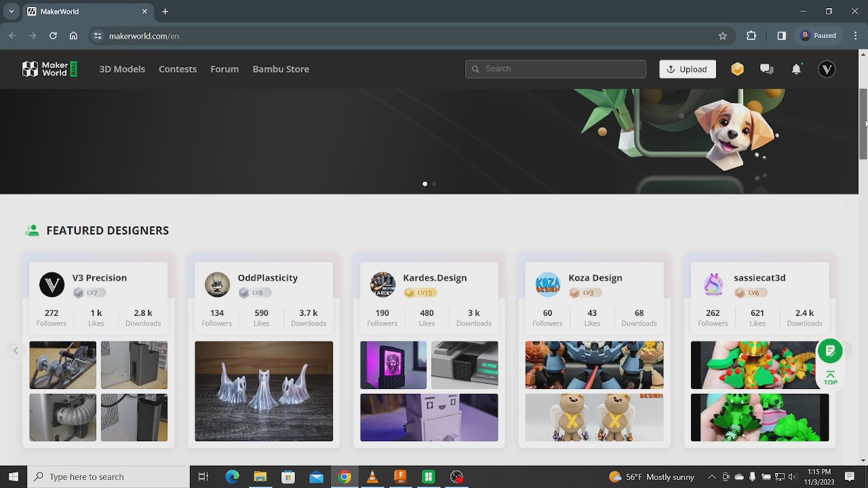Open a new browser tab
Image resolution: width=868 pixels, height=488 pixels.
pos(165,12)
